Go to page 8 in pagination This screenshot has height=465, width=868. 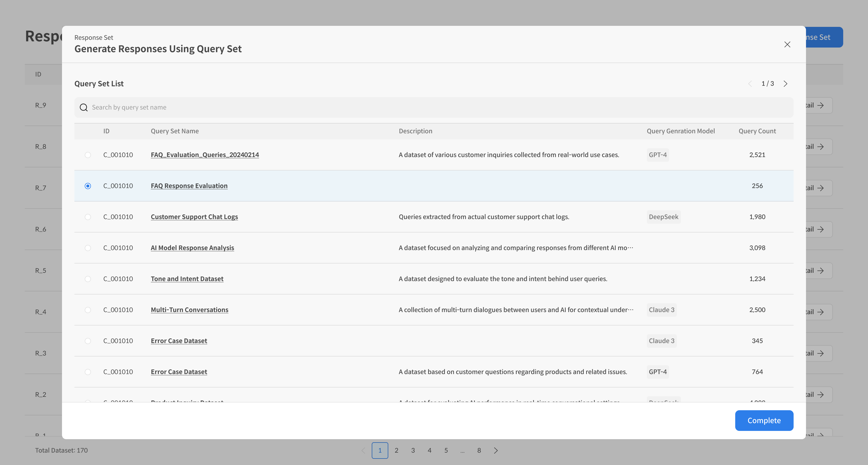[479, 451]
